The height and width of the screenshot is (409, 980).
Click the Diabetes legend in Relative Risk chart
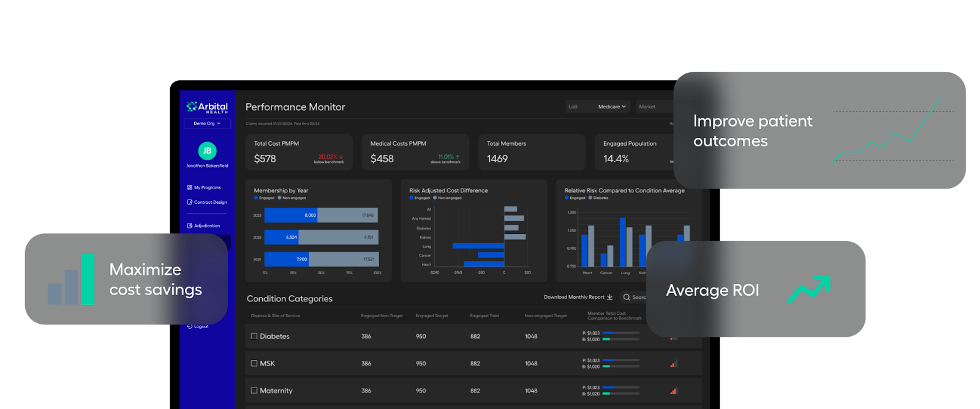point(598,198)
